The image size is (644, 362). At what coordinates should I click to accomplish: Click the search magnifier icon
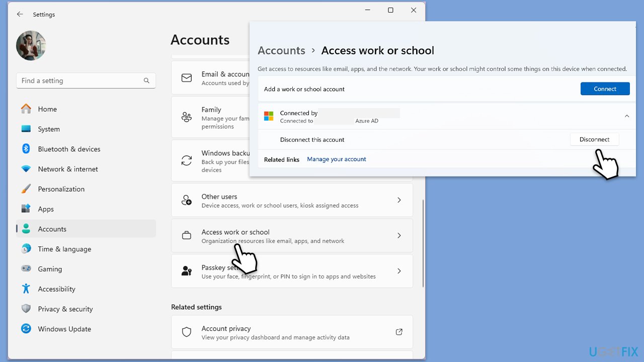[x=146, y=80]
